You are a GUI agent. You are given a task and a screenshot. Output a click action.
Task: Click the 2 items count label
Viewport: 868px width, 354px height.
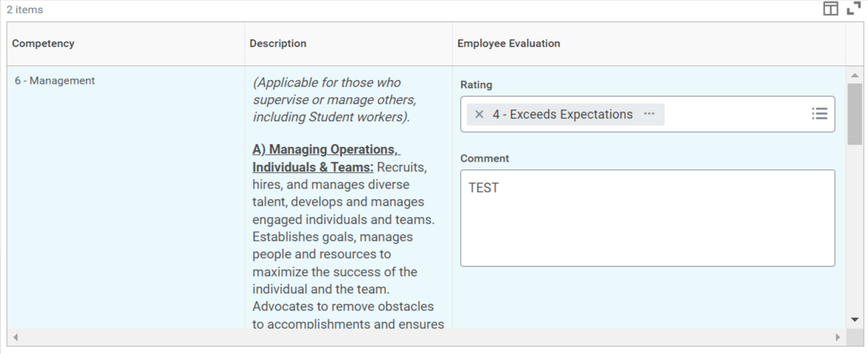(x=25, y=10)
